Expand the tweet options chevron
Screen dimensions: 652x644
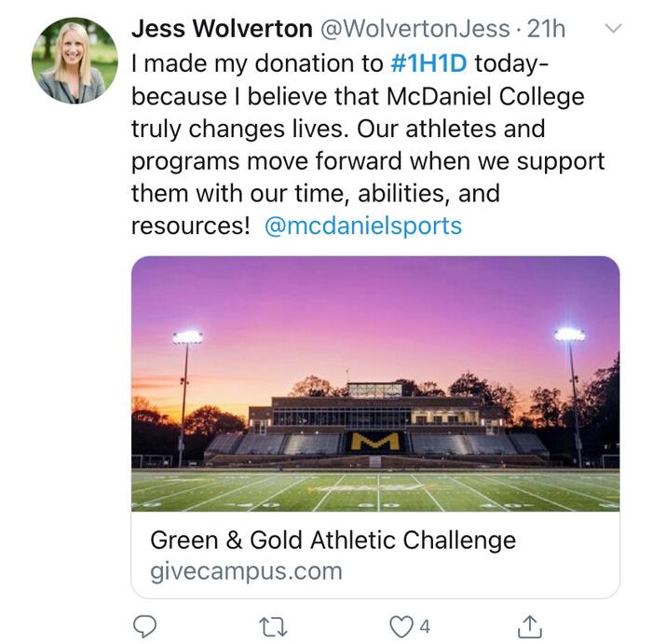point(613,29)
